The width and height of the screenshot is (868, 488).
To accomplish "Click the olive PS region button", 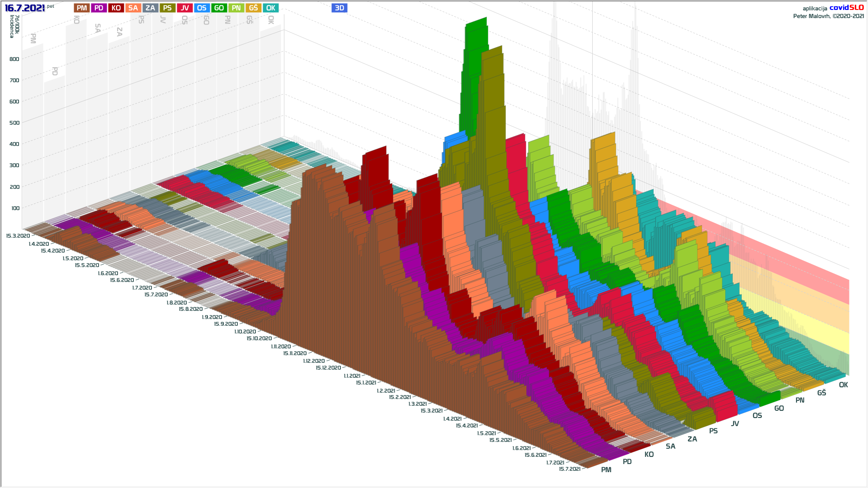I will point(167,8).
